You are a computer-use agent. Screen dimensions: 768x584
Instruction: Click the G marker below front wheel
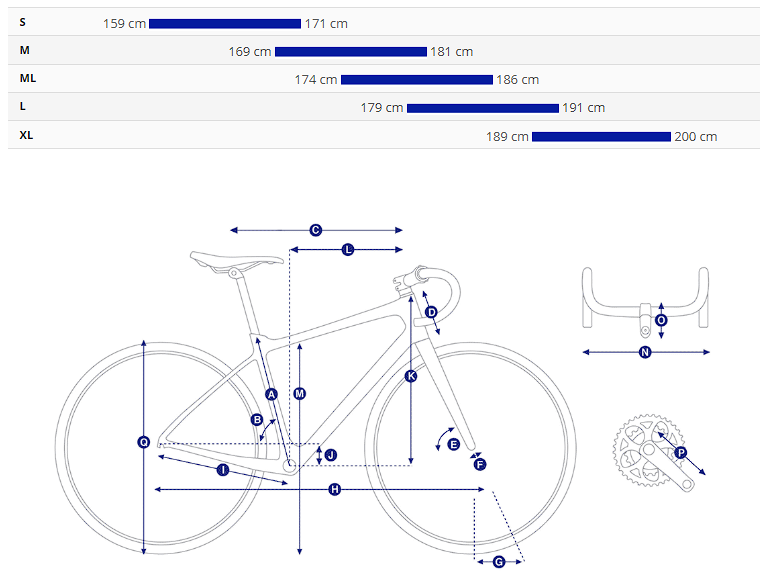click(x=499, y=562)
